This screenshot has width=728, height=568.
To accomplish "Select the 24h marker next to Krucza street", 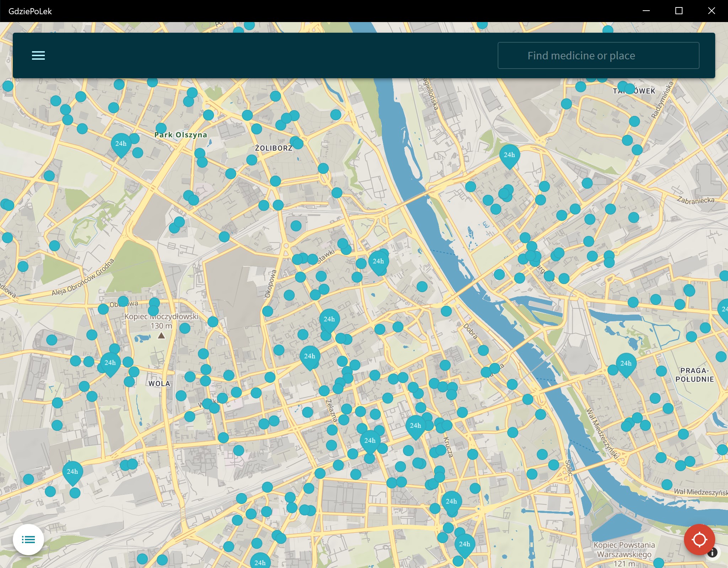I will [415, 426].
